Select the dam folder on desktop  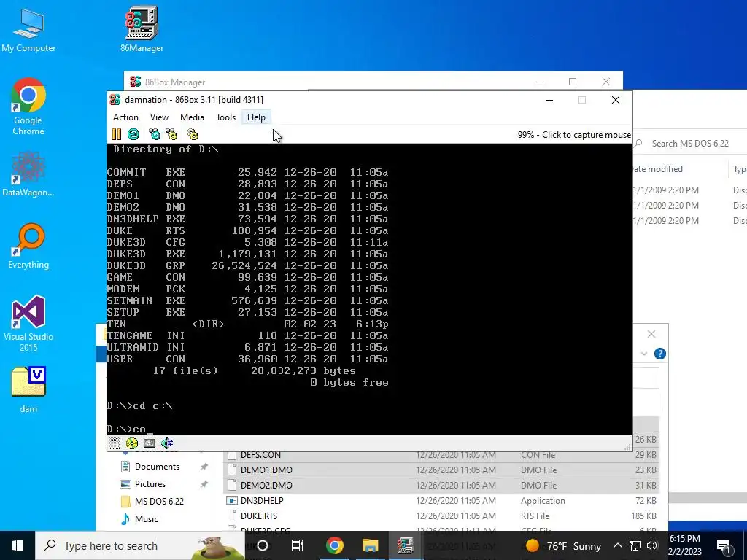[x=28, y=389]
